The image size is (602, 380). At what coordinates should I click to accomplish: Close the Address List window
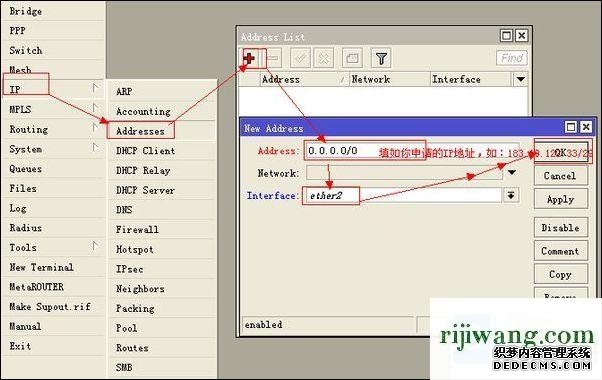[521, 36]
